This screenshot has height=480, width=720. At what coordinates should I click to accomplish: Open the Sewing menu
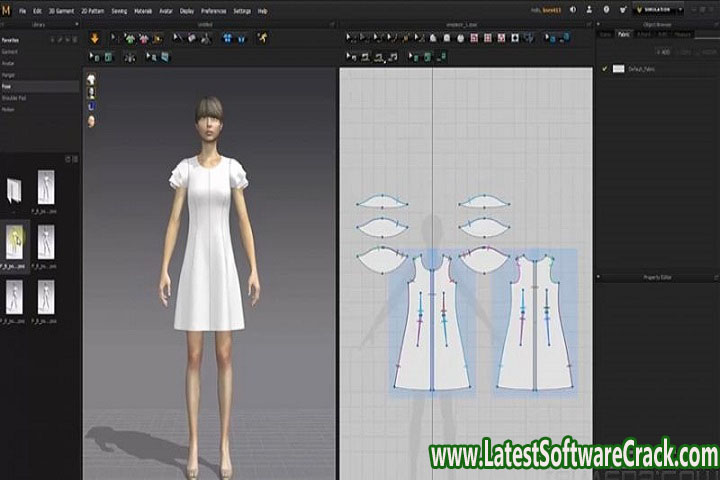point(119,11)
